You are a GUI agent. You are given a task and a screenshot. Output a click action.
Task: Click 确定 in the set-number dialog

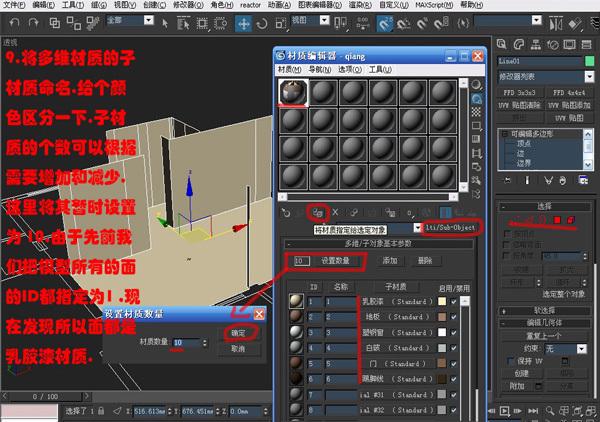point(238,333)
